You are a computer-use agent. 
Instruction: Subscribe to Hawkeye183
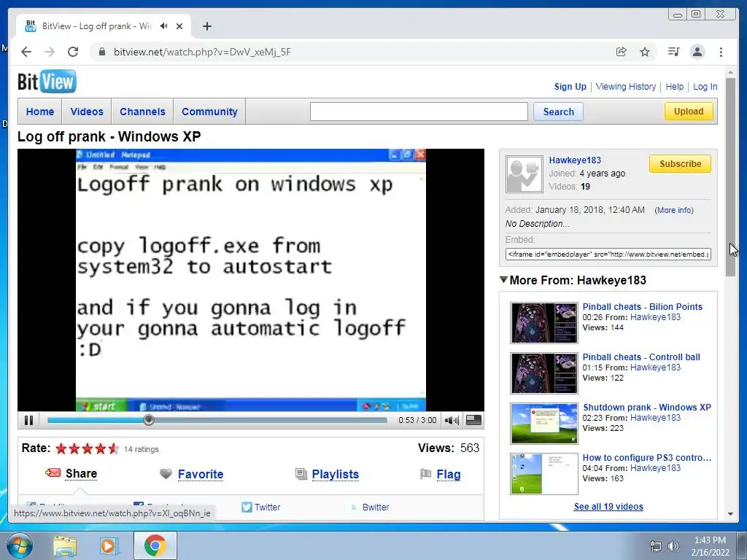[x=681, y=164]
